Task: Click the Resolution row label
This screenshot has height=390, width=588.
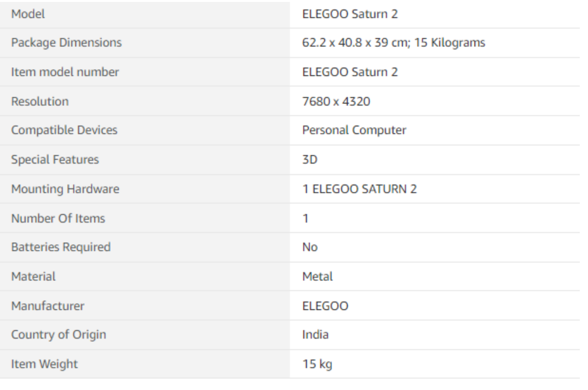Action: [40, 101]
